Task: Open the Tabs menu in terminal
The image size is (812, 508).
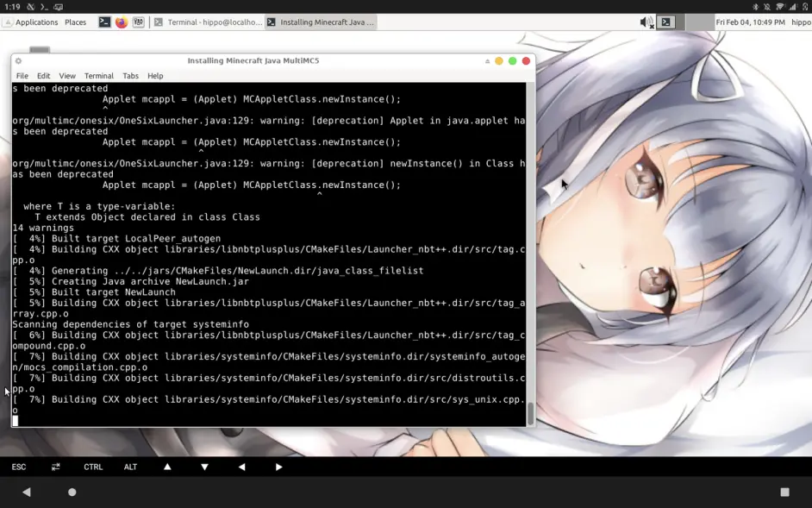Action: point(130,76)
